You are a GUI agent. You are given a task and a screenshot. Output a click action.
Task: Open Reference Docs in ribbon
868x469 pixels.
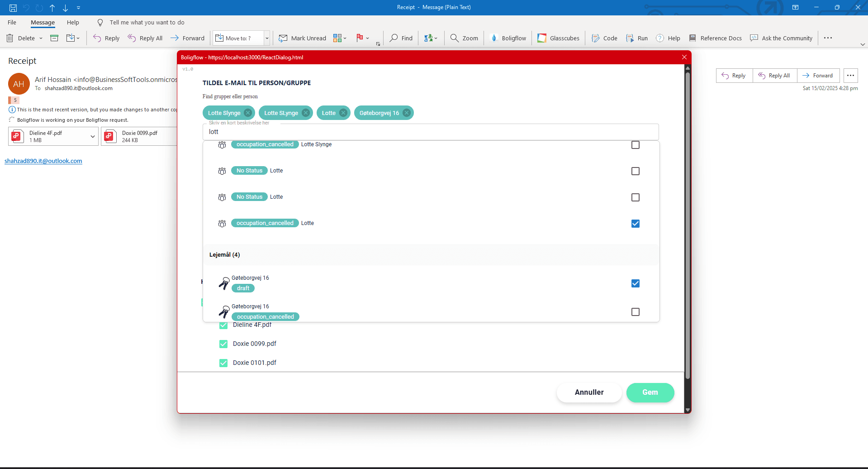point(715,38)
